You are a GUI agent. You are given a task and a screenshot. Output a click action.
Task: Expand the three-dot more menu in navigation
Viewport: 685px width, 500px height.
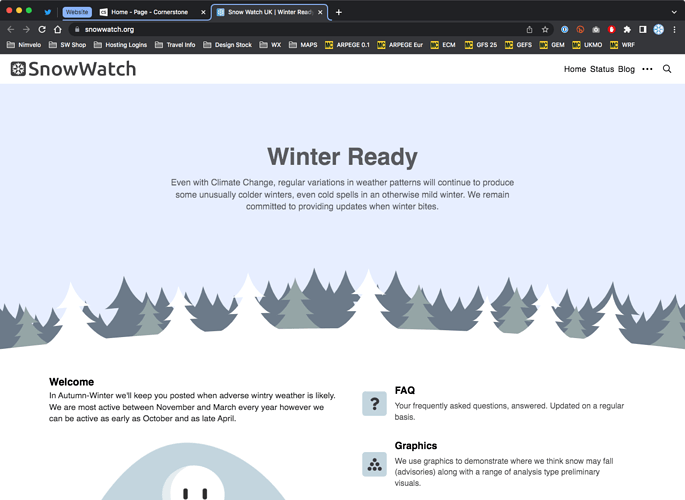(x=647, y=69)
